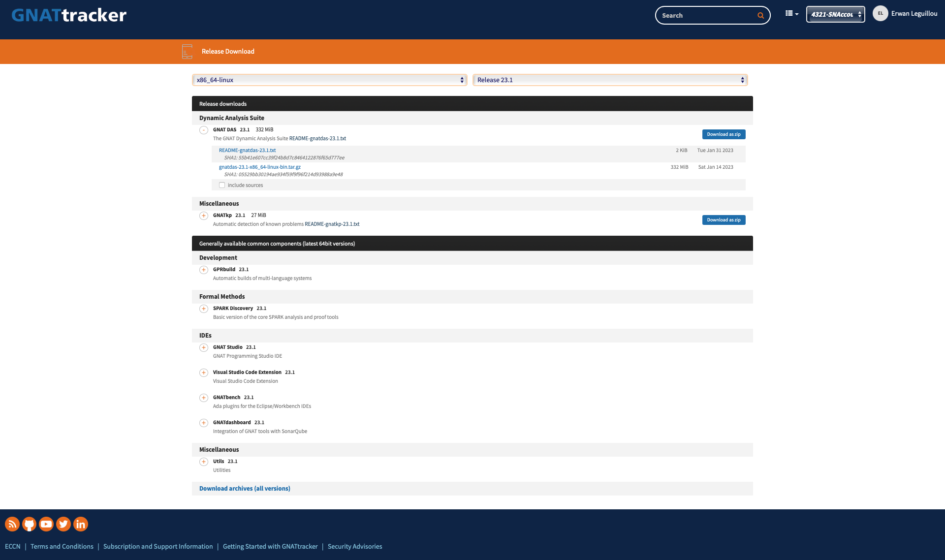Screen dimensions: 945x560
Task: Click the Formal Methods heading
Action: [x=222, y=296]
